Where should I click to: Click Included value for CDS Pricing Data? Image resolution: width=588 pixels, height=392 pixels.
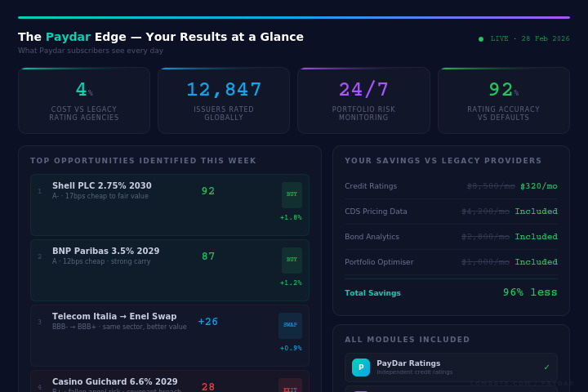536,212
